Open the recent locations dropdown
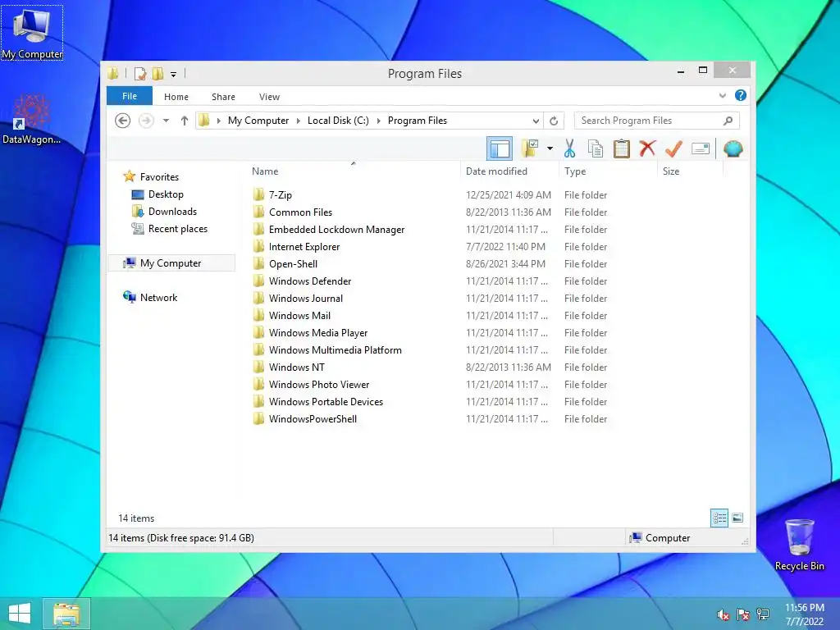 tap(166, 121)
